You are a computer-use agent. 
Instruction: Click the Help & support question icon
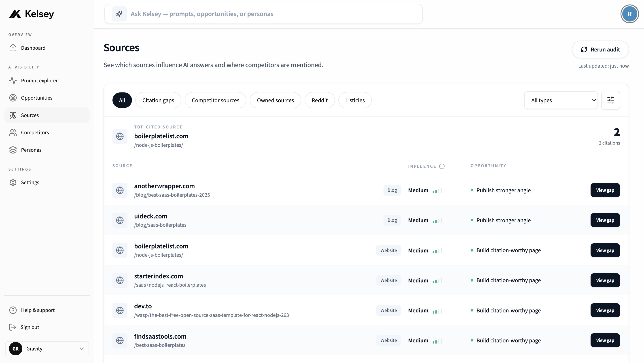13,310
